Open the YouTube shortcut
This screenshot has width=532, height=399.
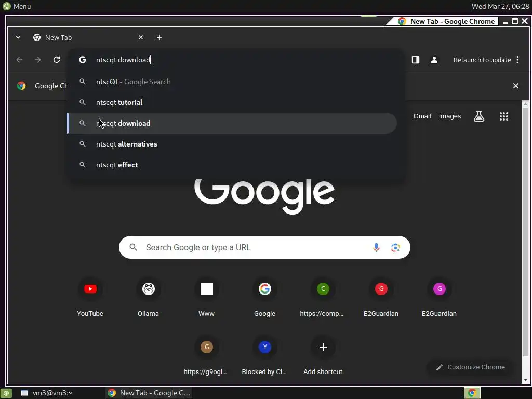[x=90, y=298]
